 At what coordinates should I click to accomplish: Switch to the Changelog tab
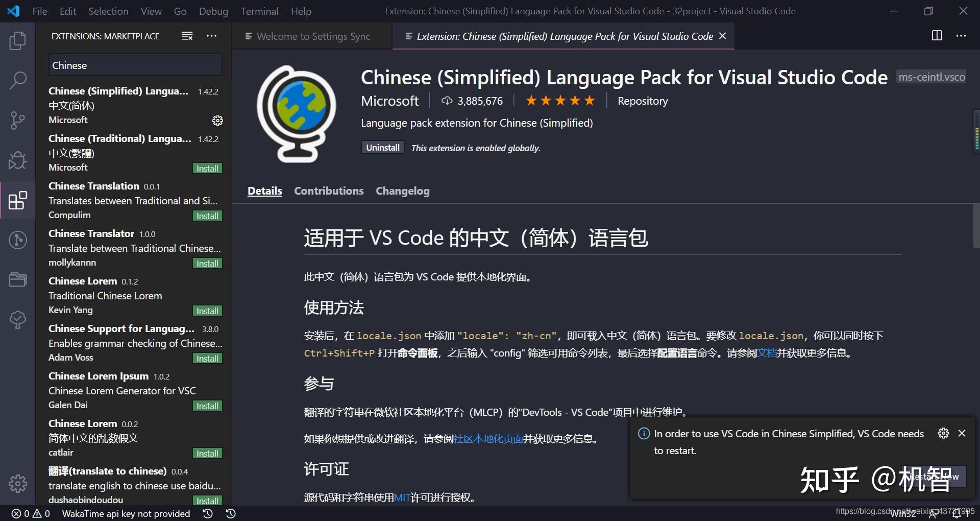point(402,191)
